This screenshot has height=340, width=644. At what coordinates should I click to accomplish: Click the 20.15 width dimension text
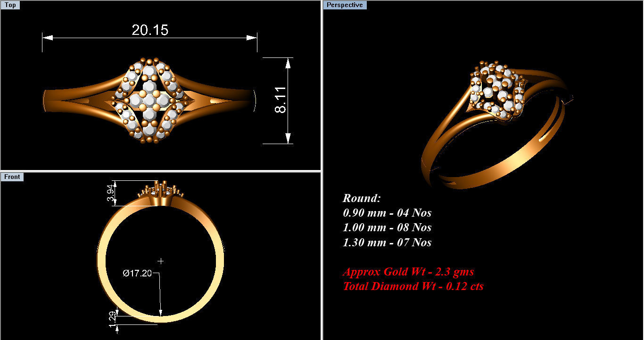[x=150, y=30]
